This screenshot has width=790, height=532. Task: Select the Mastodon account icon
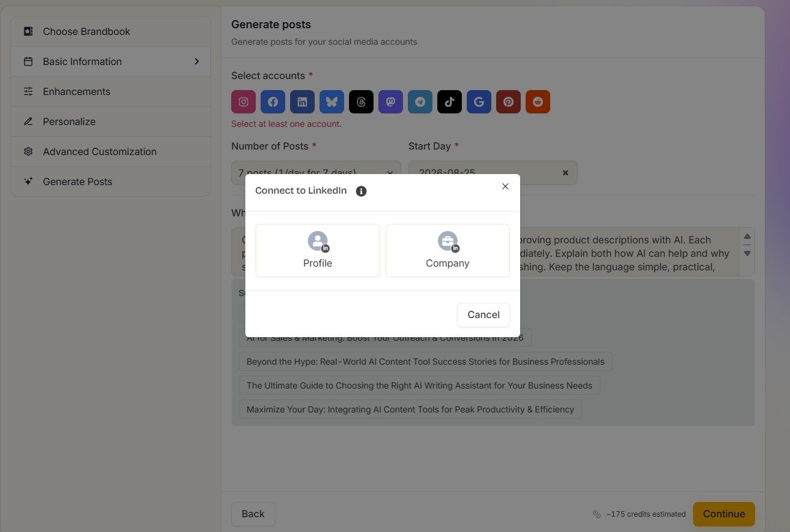[x=391, y=102]
